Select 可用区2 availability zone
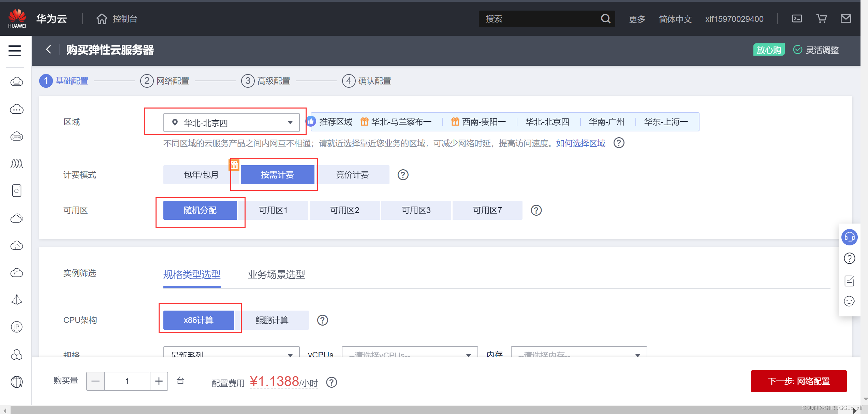Viewport: 868px width, 414px height. click(x=344, y=210)
